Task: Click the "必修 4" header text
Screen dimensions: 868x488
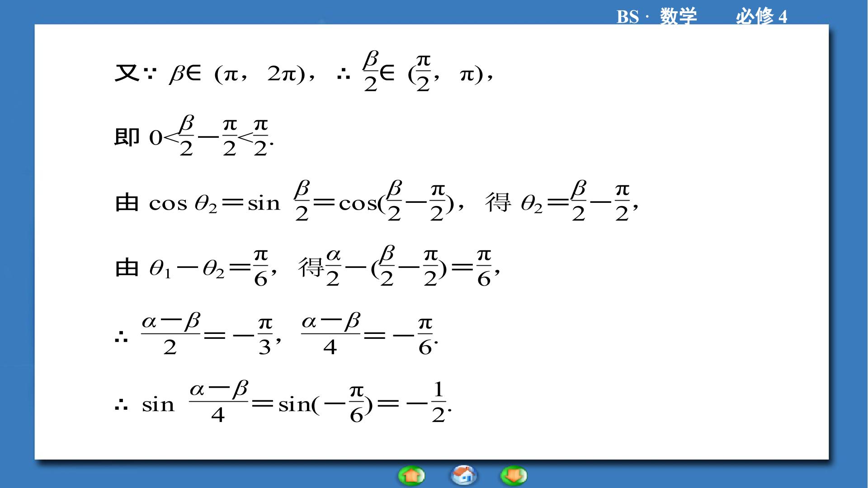Action: 761,17
